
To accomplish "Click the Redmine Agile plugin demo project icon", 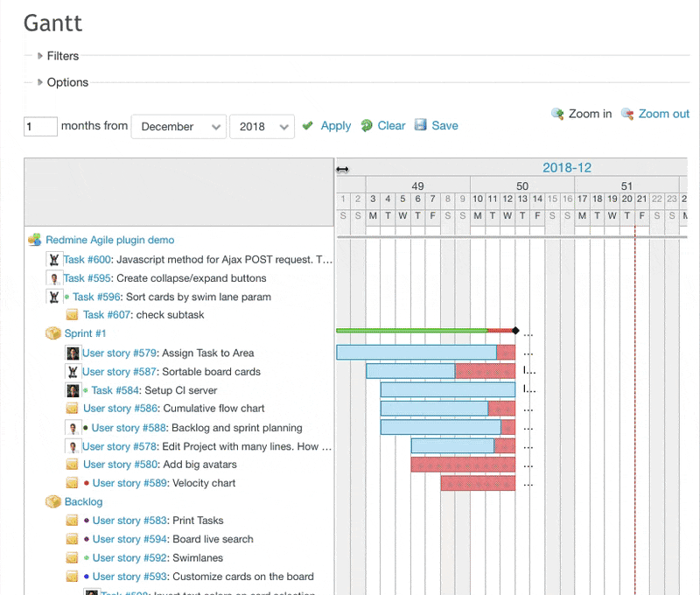I will point(35,240).
